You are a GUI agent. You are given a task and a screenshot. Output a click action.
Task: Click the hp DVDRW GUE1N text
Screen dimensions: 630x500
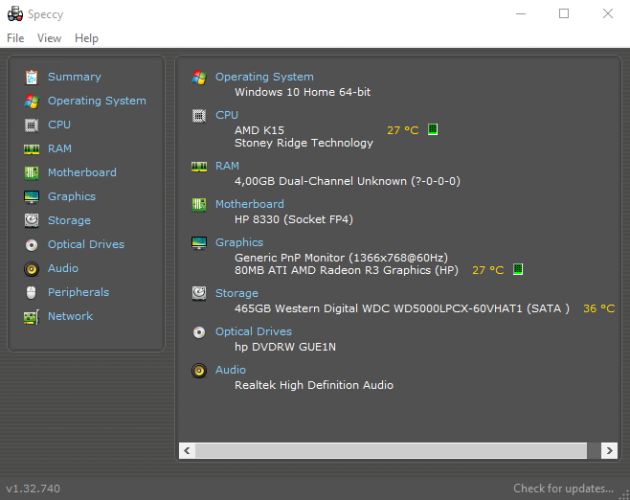[x=285, y=347]
